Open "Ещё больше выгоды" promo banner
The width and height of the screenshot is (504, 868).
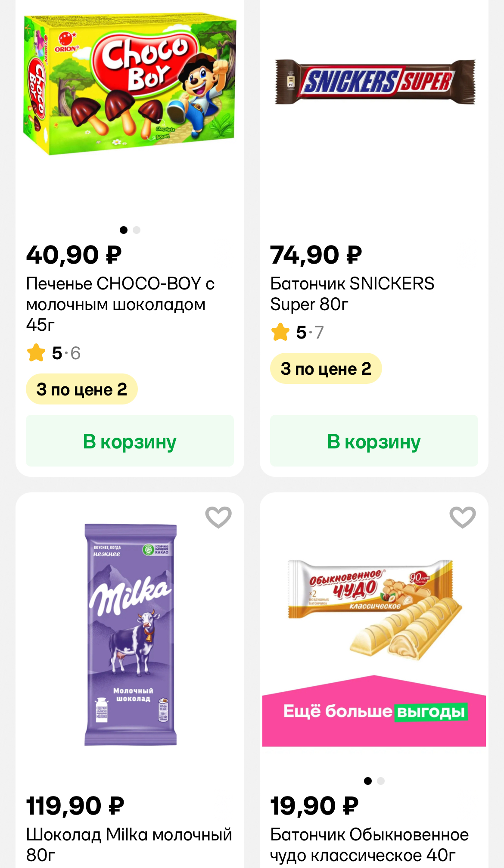(x=374, y=712)
